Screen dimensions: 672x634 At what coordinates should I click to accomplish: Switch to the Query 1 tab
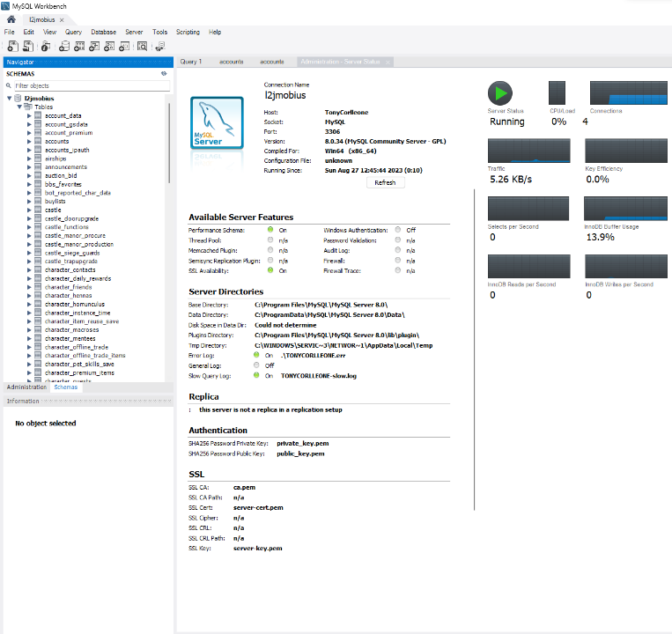click(x=191, y=63)
